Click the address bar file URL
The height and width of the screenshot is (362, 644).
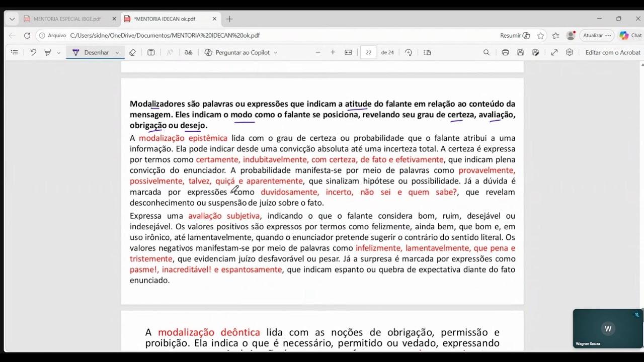point(165,36)
